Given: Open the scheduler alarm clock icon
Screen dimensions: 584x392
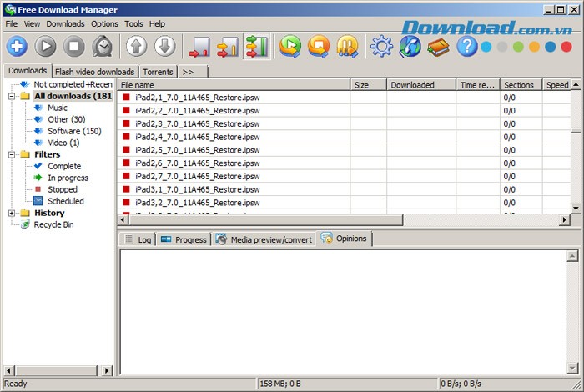Looking at the screenshot, I should pyautogui.click(x=103, y=47).
